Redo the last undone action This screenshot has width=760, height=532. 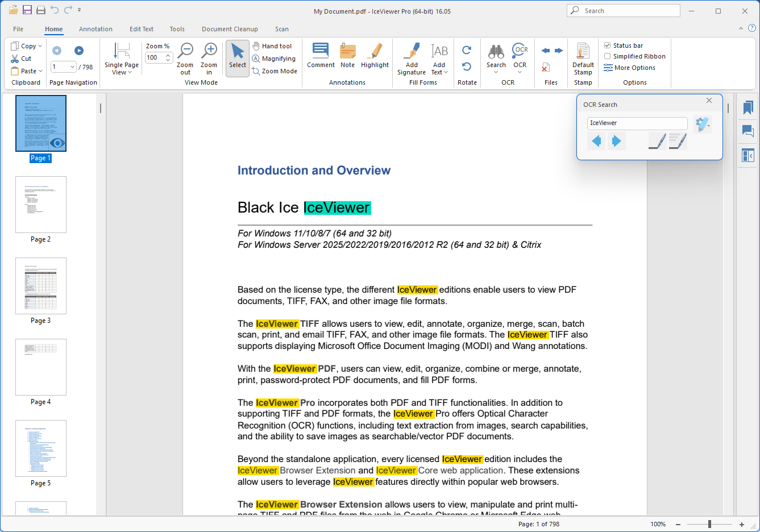click(x=68, y=10)
